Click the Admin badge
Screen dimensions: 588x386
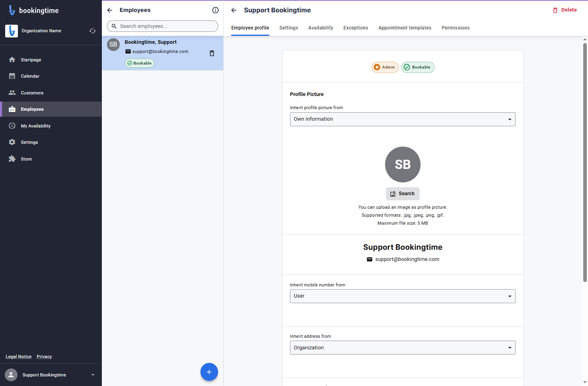coord(385,67)
